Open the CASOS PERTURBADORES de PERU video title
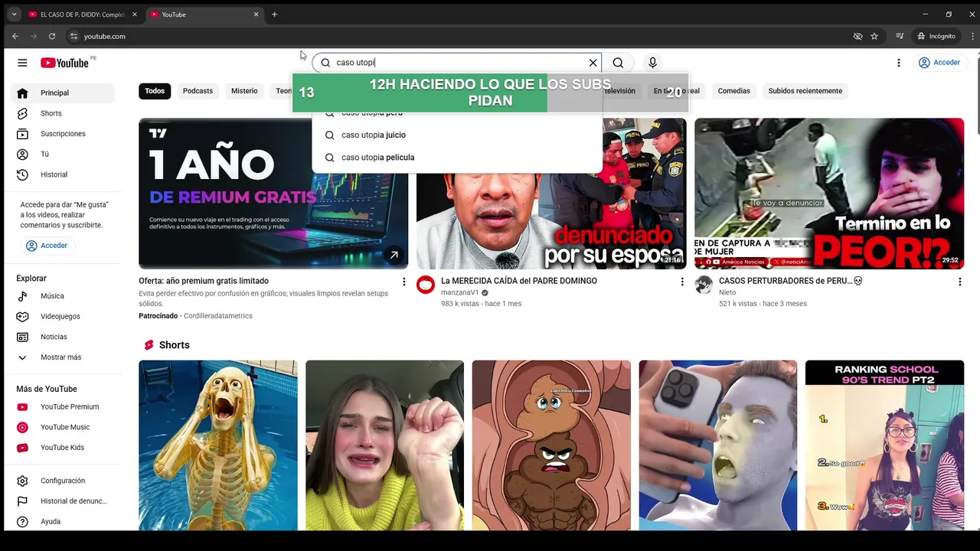The height and width of the screenshot is (551, 980). [790, 281]
